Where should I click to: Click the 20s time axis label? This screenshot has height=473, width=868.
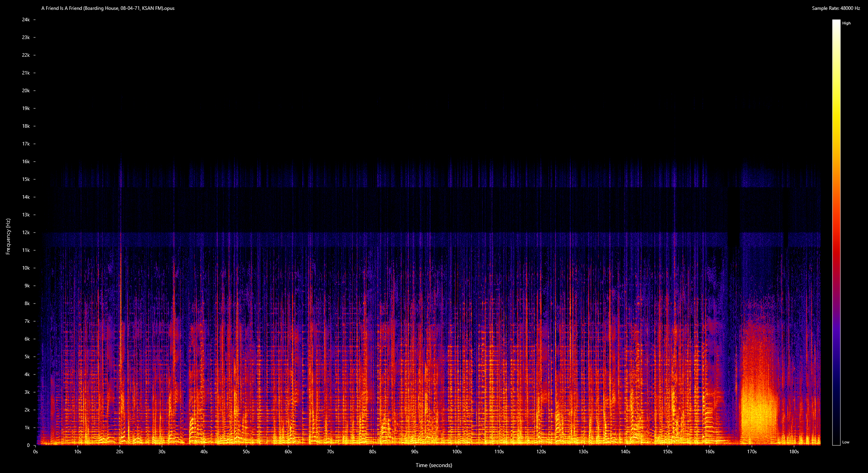coord(120,452)
